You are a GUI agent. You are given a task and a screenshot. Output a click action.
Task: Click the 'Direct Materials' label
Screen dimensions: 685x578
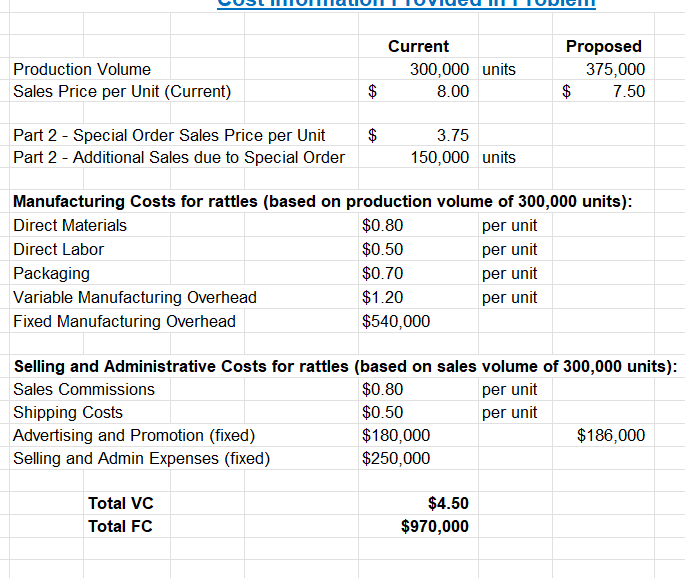[x=70, y=225]
